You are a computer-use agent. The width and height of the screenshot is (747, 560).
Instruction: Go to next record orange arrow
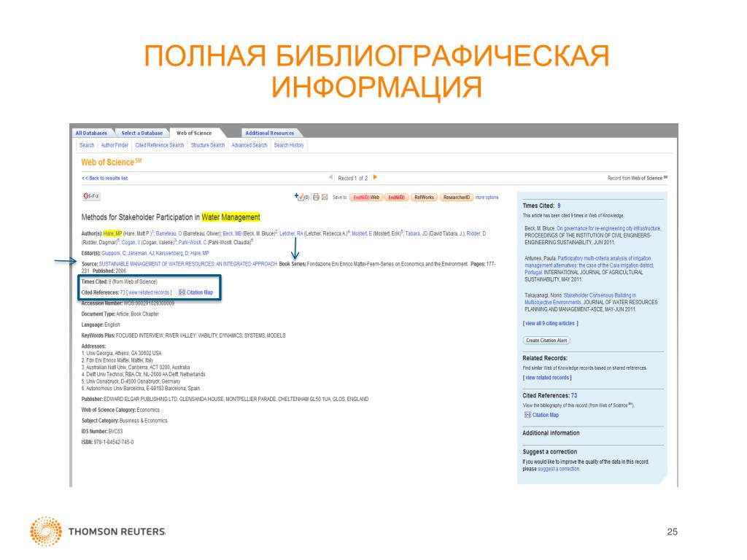(376, 177)
